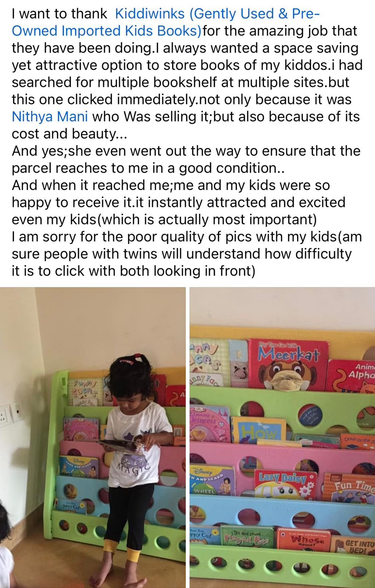
Task: Open left photo of girl reading
Action: tap(93, 437)
